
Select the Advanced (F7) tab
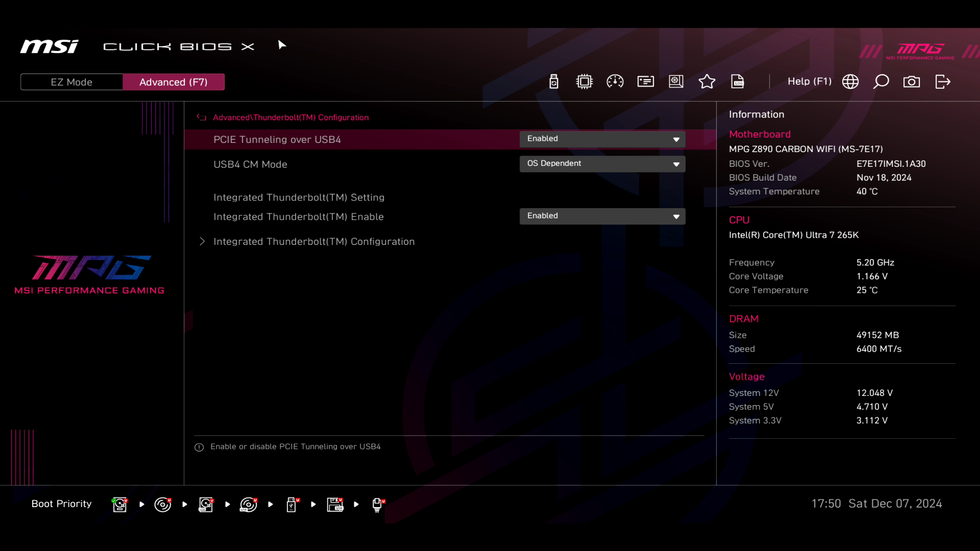click(173, 82)
